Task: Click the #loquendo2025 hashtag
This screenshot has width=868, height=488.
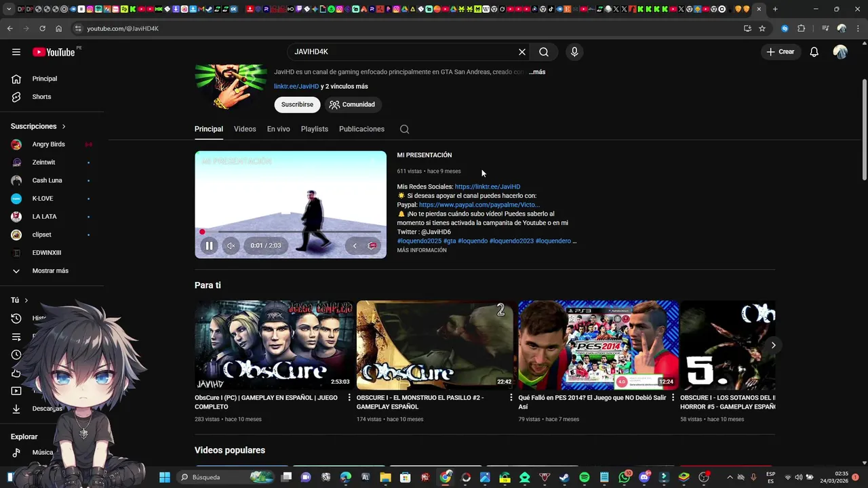Action: (x=419, y=241)
